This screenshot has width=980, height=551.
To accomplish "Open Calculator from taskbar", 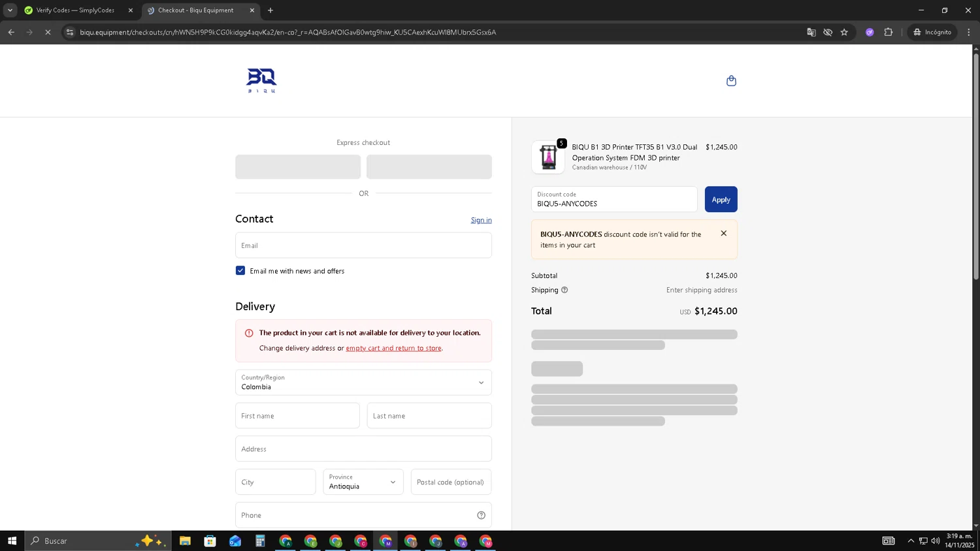I will coord(260,541).
